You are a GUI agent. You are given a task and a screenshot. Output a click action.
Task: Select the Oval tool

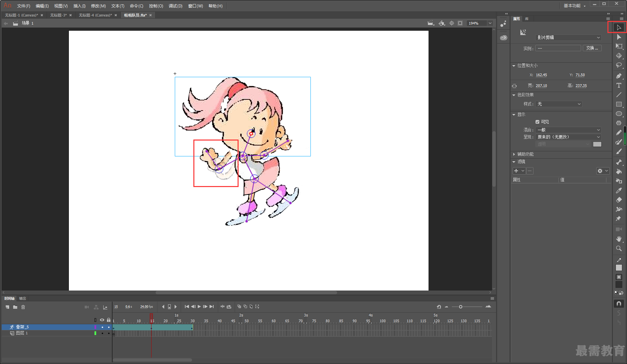[619, 114]
